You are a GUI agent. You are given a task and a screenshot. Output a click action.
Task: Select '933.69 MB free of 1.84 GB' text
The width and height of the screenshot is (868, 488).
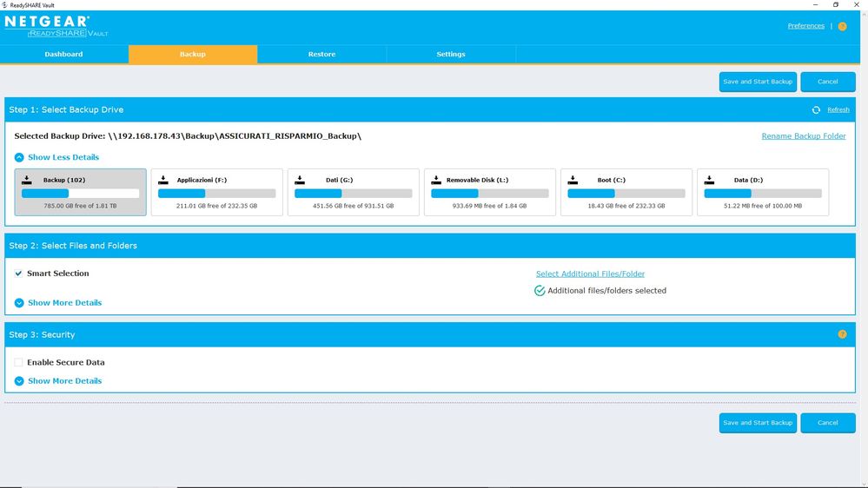click(x=490, y=206)
